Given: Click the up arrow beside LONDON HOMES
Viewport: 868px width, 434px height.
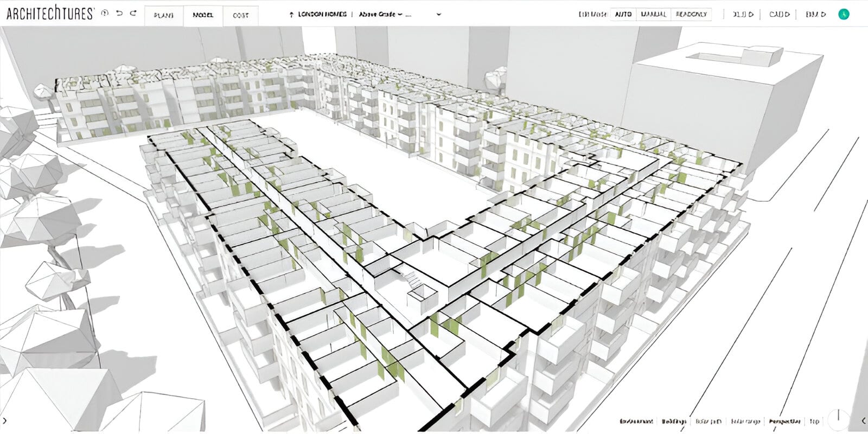Looking at the screenshot, I should click(292, 15).
